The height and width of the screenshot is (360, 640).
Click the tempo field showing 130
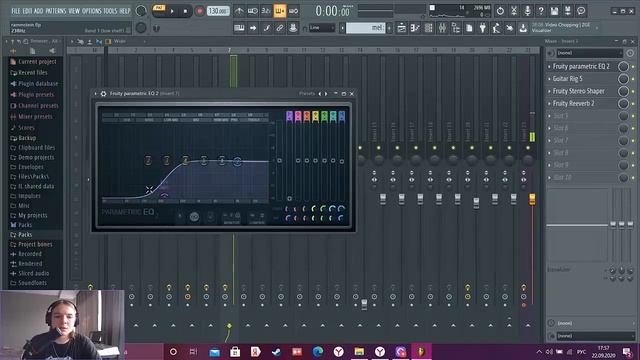[218, 11]
